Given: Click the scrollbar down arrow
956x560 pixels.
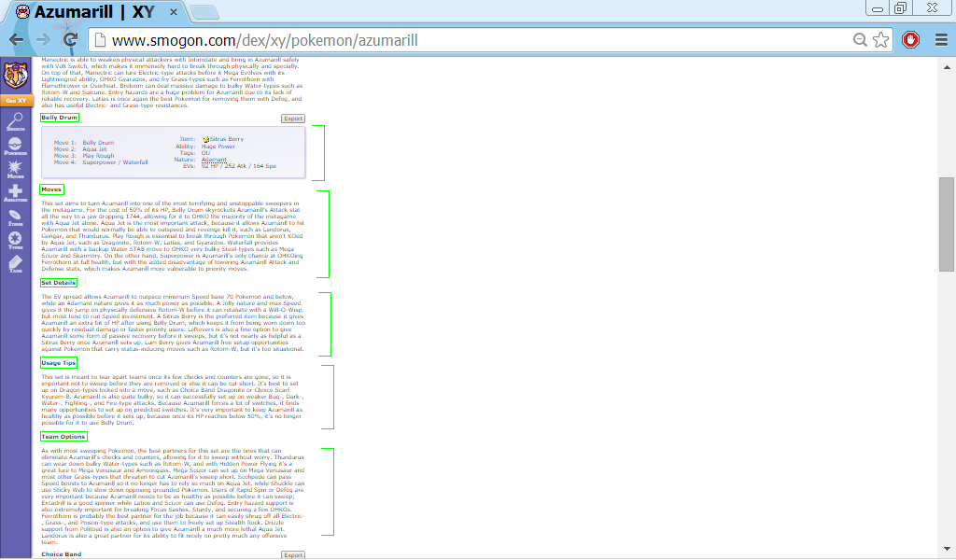Looking at the screenshot, I should tap(947, 549).
